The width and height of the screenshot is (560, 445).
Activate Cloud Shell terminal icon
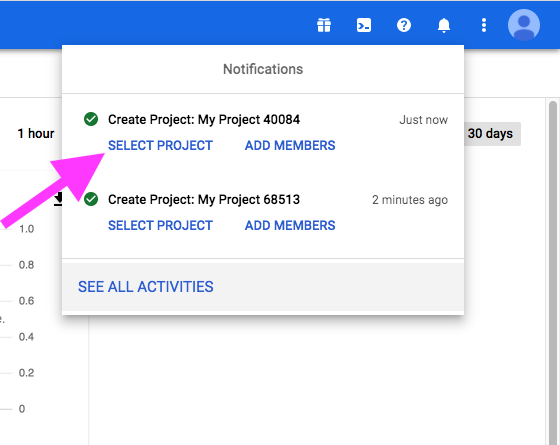(x=364, y=25)
